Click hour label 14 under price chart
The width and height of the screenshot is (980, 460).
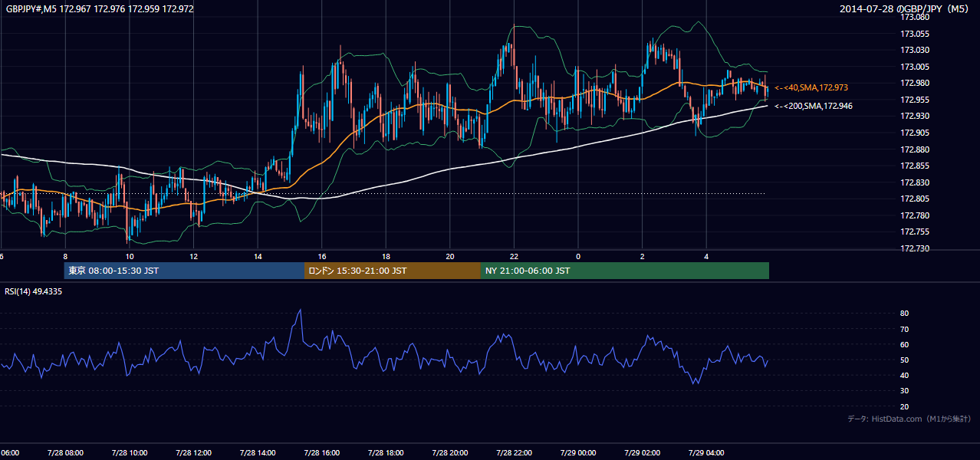258,257
